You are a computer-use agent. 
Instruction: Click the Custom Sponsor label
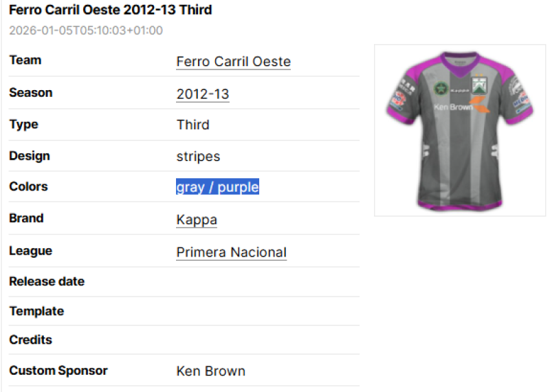click(58, 371)
